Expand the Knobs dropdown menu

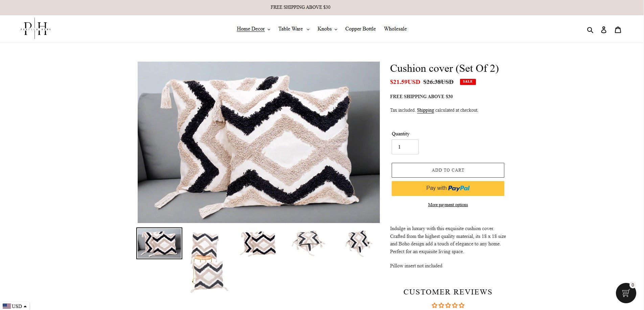tap(327, 29)
